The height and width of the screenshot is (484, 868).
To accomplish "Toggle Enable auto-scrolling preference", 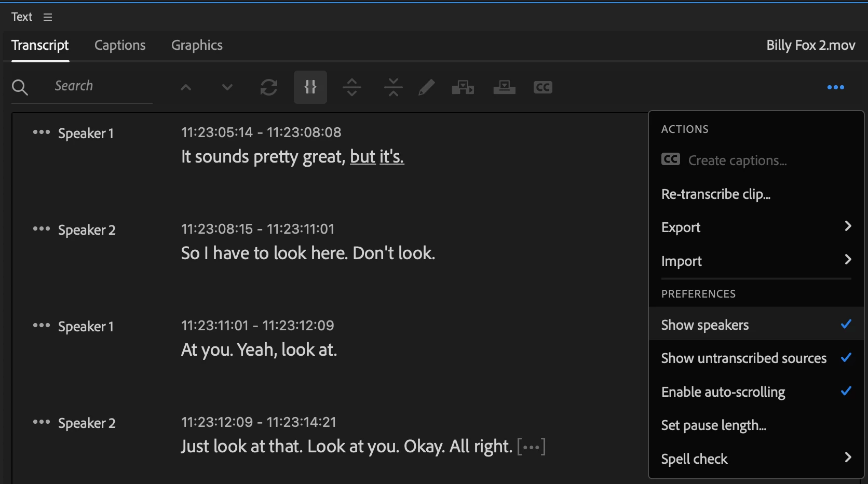I will pyautogui.click(x=756, y=392).
